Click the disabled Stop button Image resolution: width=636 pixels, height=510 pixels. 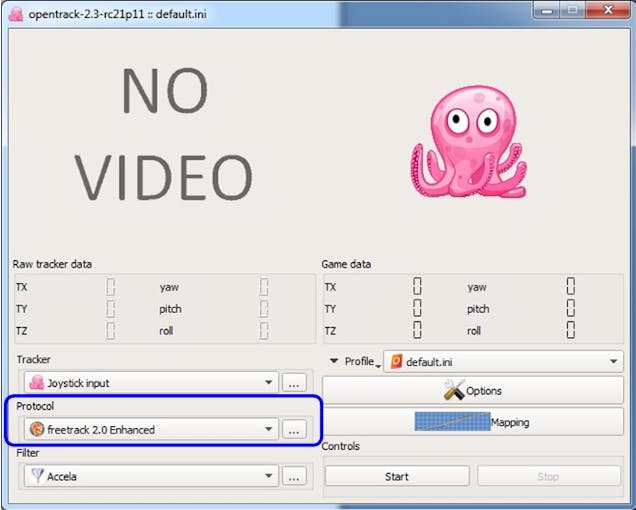point(548,476)
